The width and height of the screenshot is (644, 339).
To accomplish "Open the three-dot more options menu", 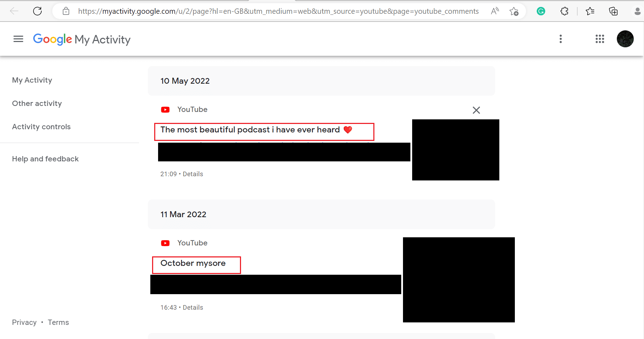I will [560, 39].
